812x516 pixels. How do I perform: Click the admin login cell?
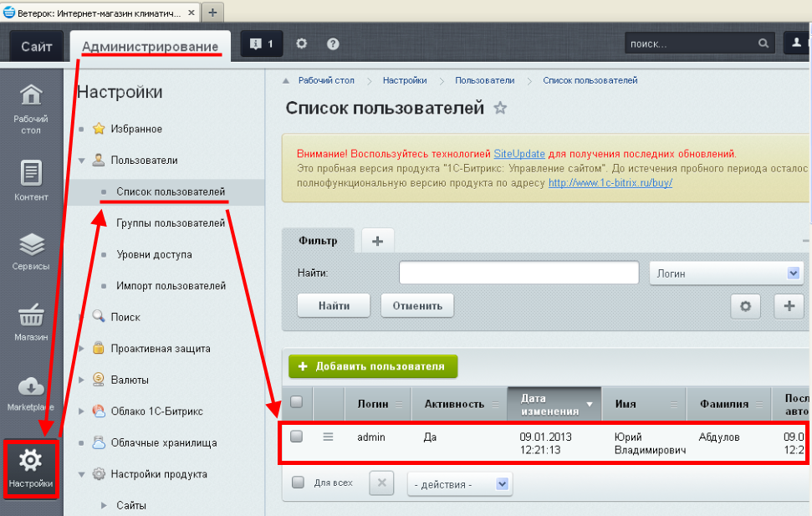(371, 437)
